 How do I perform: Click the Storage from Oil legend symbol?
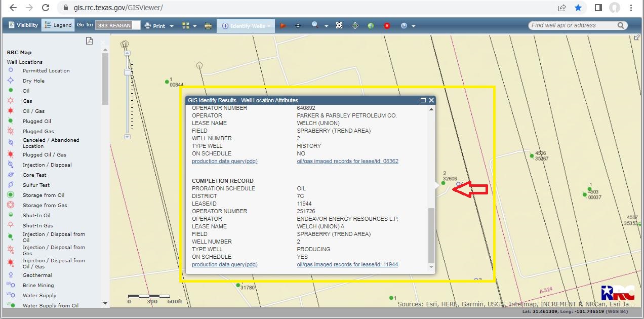point(11,195)
